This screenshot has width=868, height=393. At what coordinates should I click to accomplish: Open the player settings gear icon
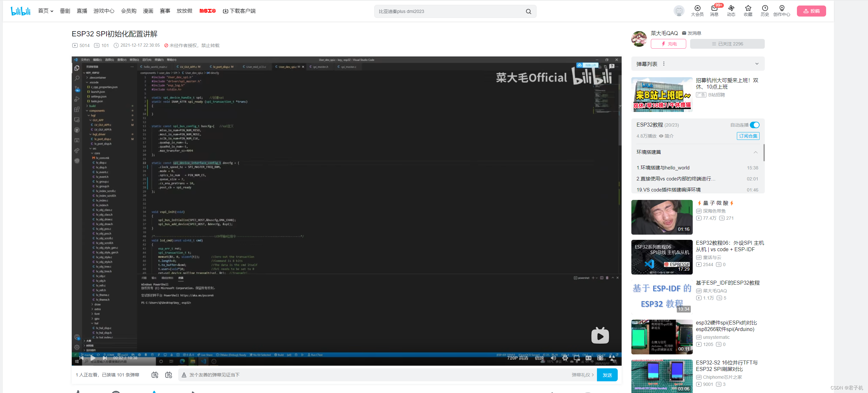(565, 358)
